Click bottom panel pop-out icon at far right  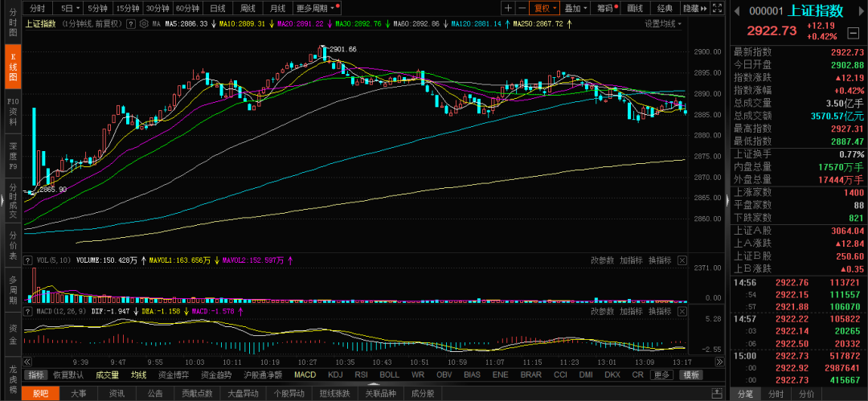(718, 394)
